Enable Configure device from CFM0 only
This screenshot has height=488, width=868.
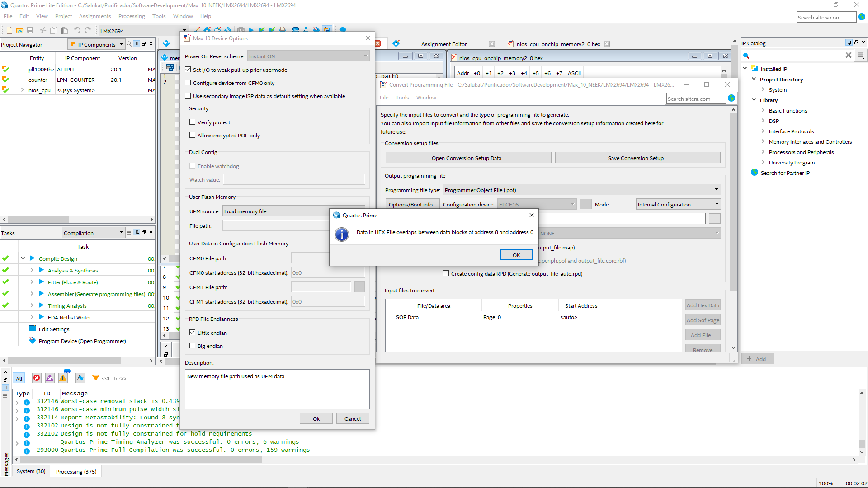tap(188, 83)
